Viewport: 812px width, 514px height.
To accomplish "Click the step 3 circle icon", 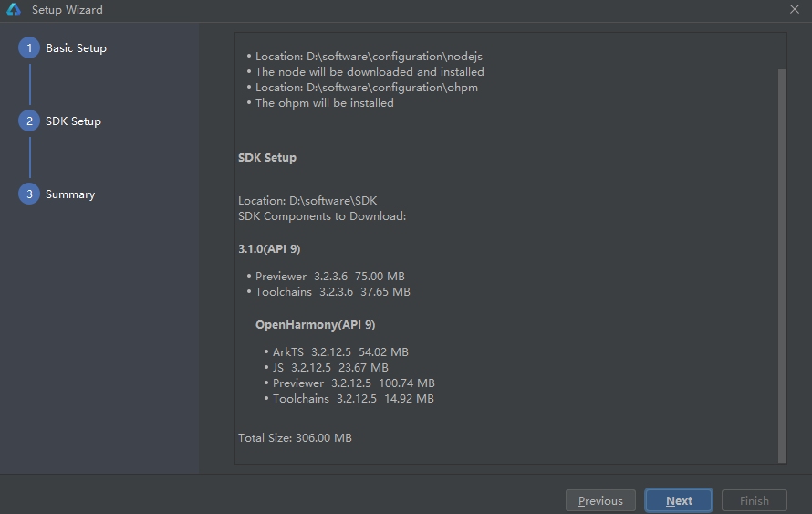I will (x=29, y=194).
